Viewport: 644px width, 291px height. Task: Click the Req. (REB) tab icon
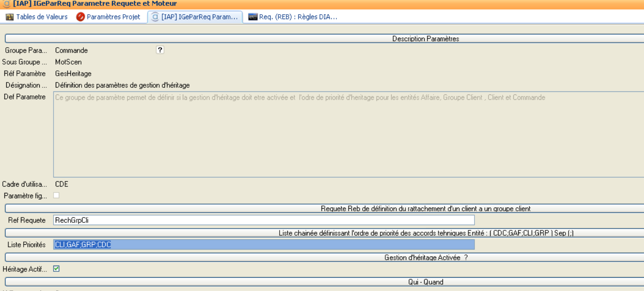253,17
